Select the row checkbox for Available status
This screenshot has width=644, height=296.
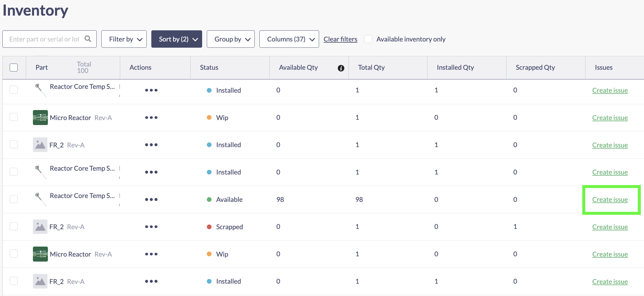click(14, 199)
